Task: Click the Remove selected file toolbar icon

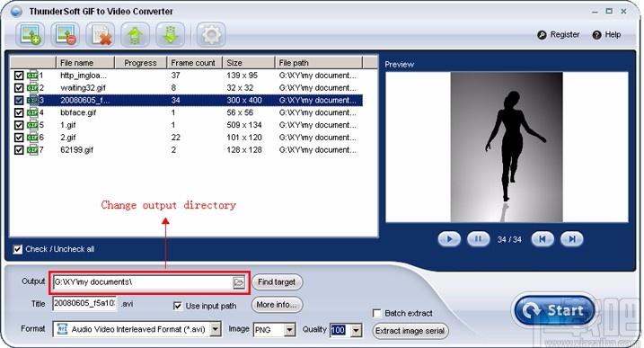Action: tap(66, 34)
